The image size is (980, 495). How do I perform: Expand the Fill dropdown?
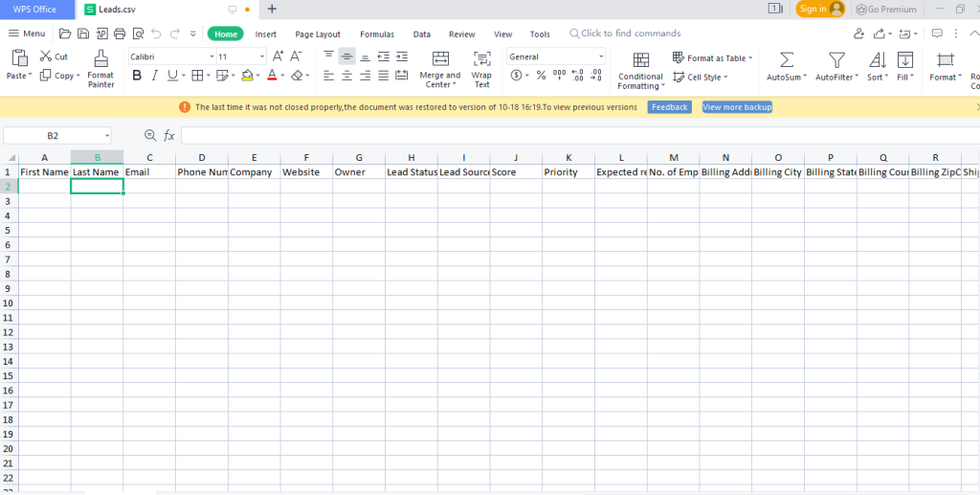click(x=912, y=77)
